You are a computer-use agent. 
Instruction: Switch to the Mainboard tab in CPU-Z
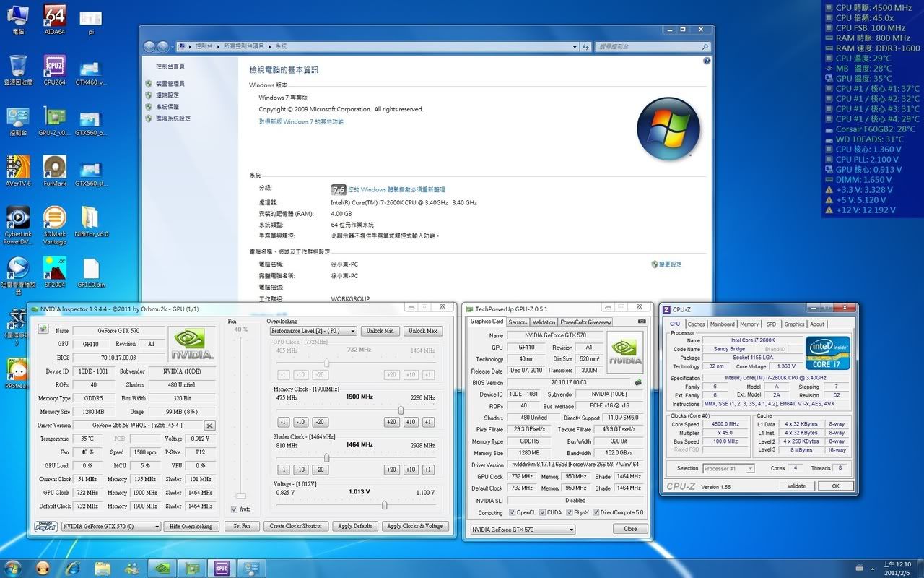tap(722, 324)
